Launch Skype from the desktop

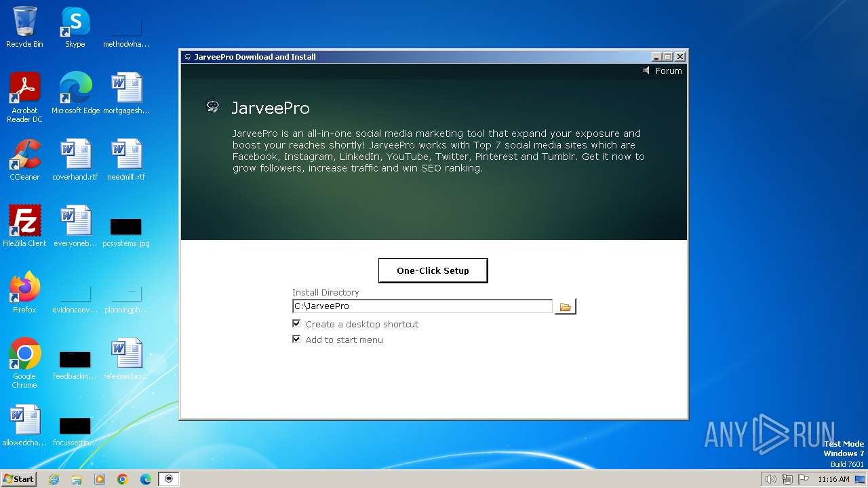[x=75, y=27]
